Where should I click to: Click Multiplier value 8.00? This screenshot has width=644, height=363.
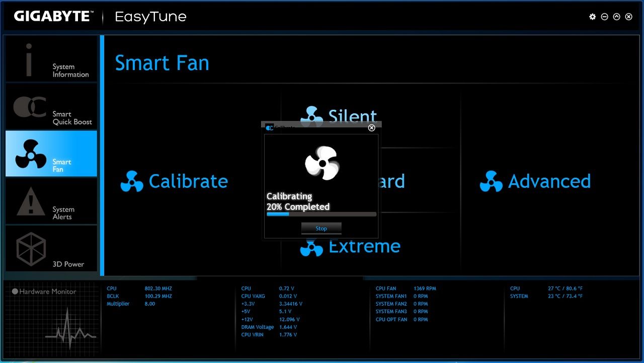[150, 304]
